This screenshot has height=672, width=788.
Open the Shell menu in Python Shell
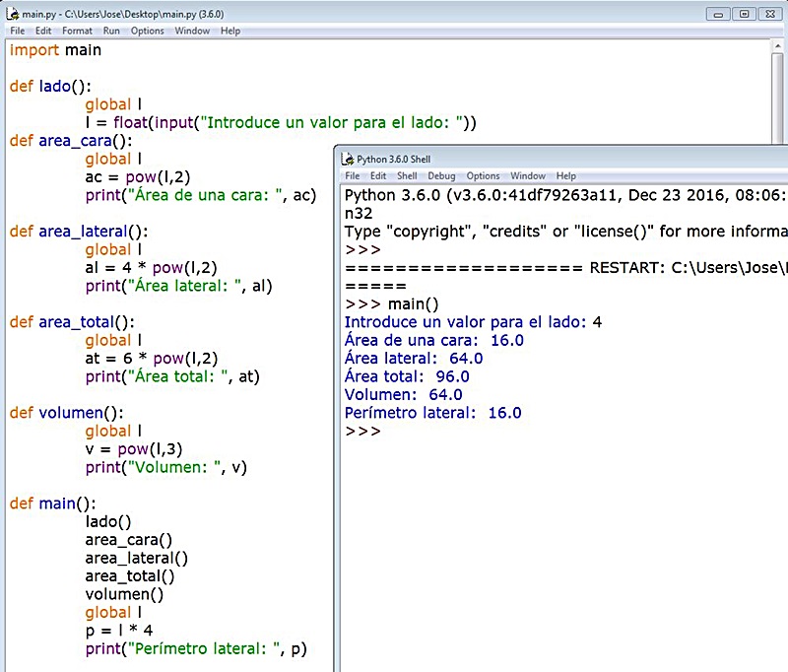407,175
